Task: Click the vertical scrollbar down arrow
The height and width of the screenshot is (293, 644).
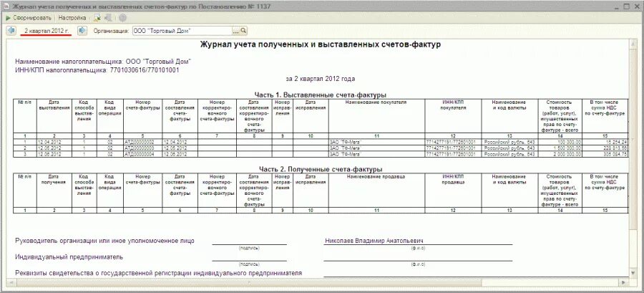Action: pos(633,273)
